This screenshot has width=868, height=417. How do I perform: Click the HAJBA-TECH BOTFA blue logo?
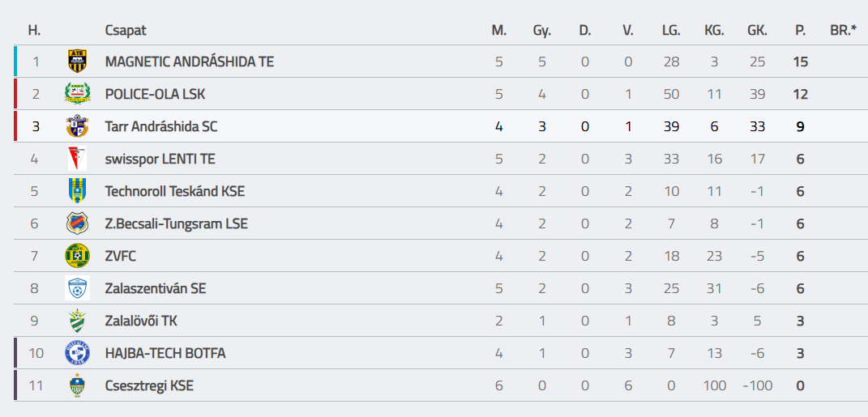(x=77, y=353)
